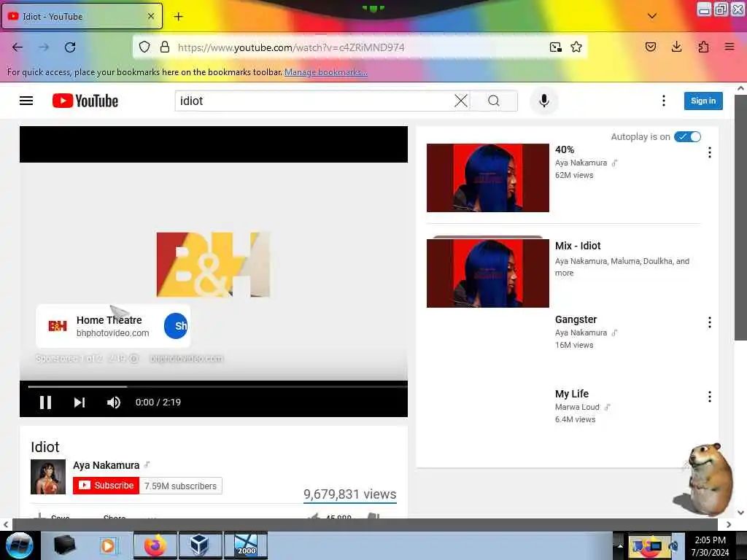Pause the video with the pause button
Image resolution: width=747 pixels, height=560 pixels.
point(46,402)
